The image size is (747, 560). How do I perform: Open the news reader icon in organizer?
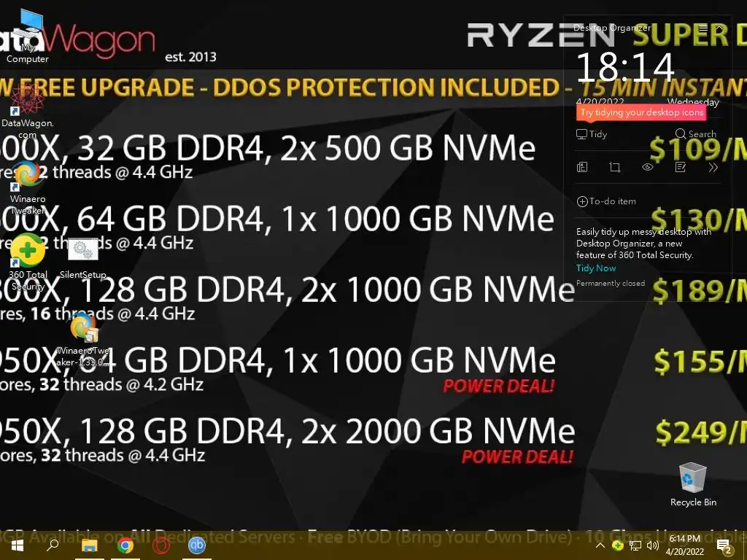[x=582, y=167]
